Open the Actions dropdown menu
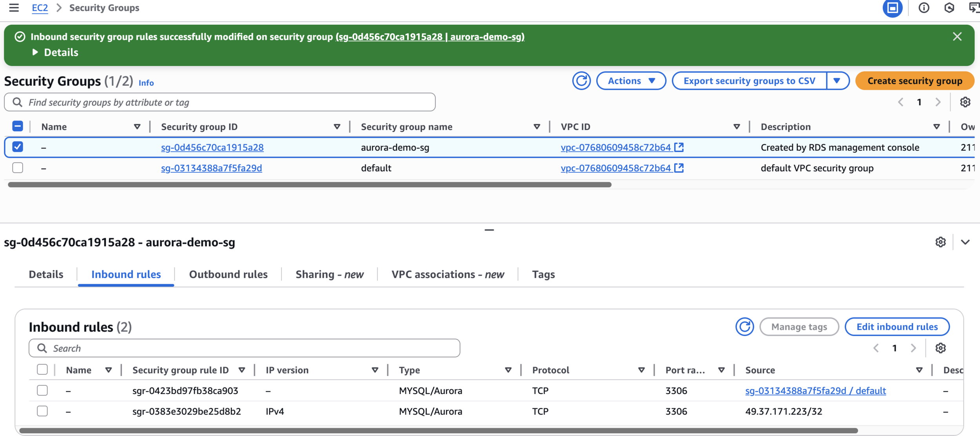The image size is (980, 436). tap(631, 81)
